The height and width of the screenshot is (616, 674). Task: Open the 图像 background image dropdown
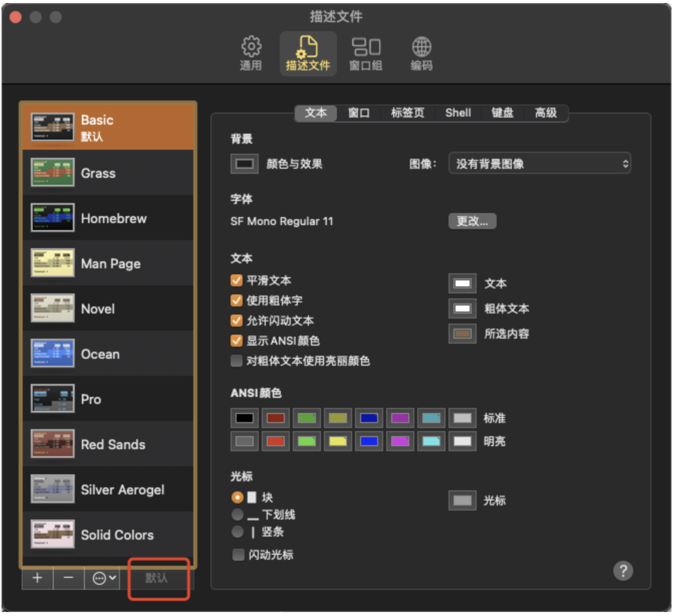coord(539,164)
